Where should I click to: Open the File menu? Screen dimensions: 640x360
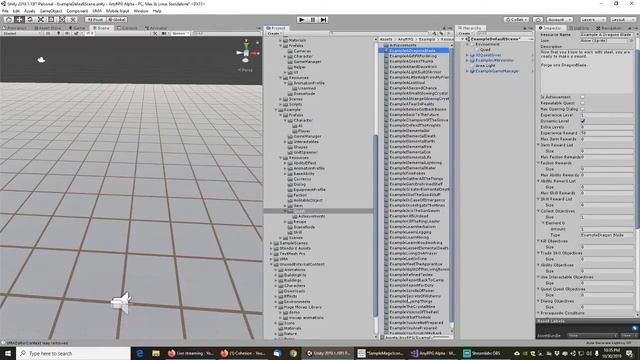(x=5, y=11)
